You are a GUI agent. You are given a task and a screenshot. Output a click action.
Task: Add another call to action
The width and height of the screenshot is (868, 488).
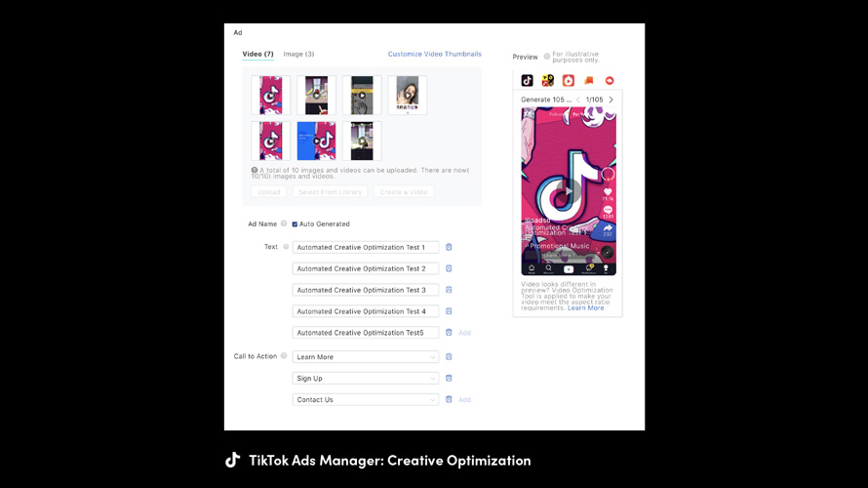pyautogui.click(x=464, y=400)
